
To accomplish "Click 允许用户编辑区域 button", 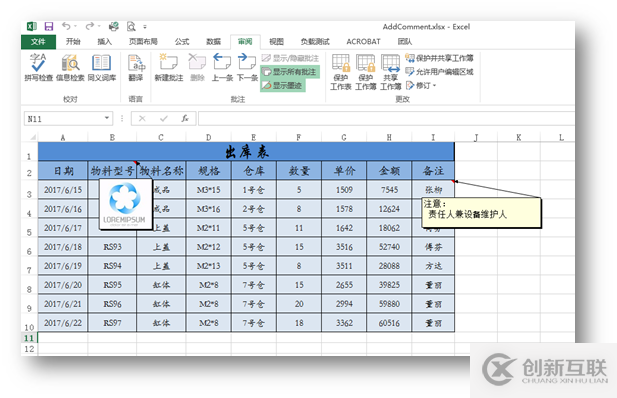I will point(440,72).
